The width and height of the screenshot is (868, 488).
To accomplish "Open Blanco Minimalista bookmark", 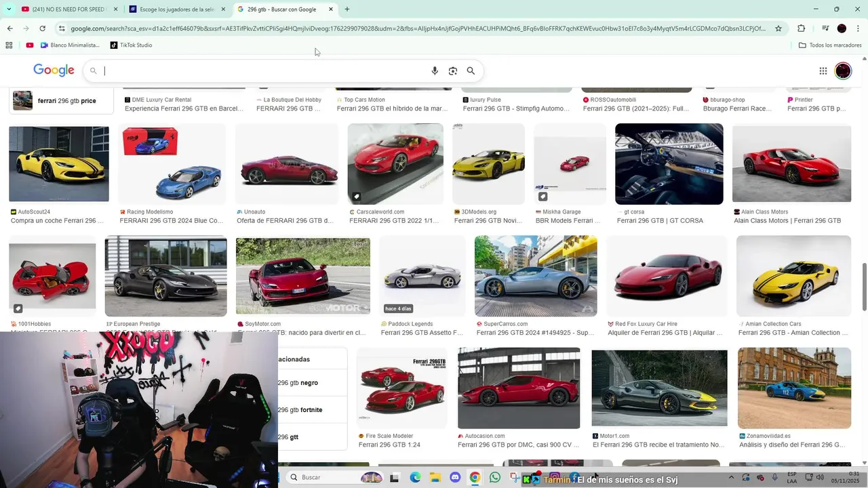I will (70, 45).
